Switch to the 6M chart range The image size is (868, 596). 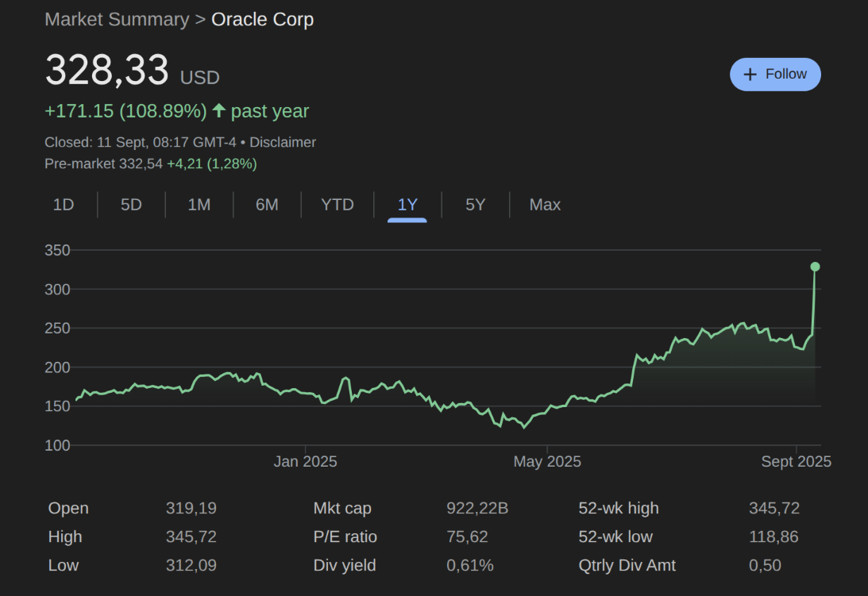tap(267, 205)
